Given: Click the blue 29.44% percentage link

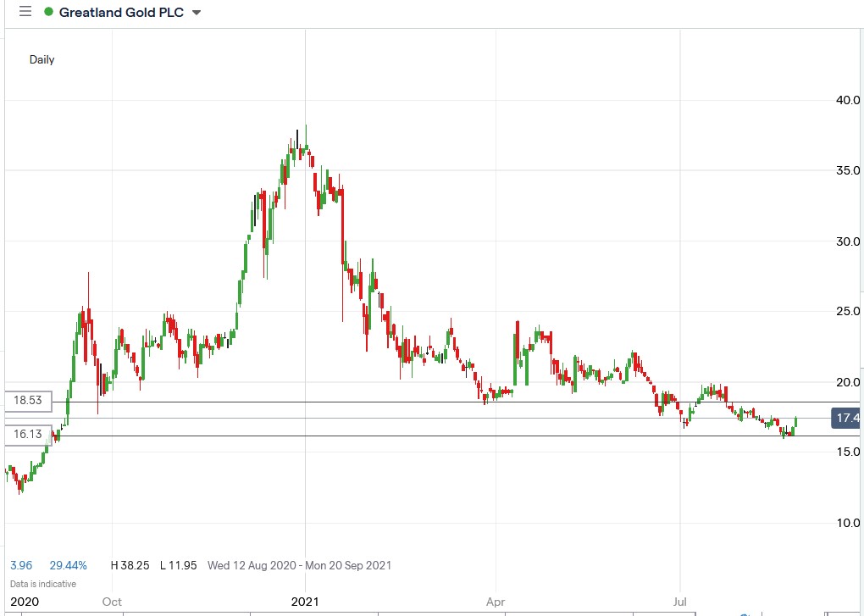Looking at the screenshot, I should click(x=67, y=565).
